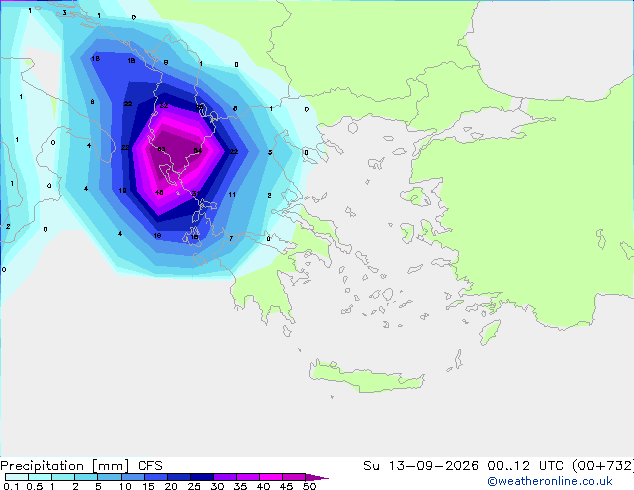Select the 0.5–1 mm legend color
634x490 pixels.
point(40,477)
